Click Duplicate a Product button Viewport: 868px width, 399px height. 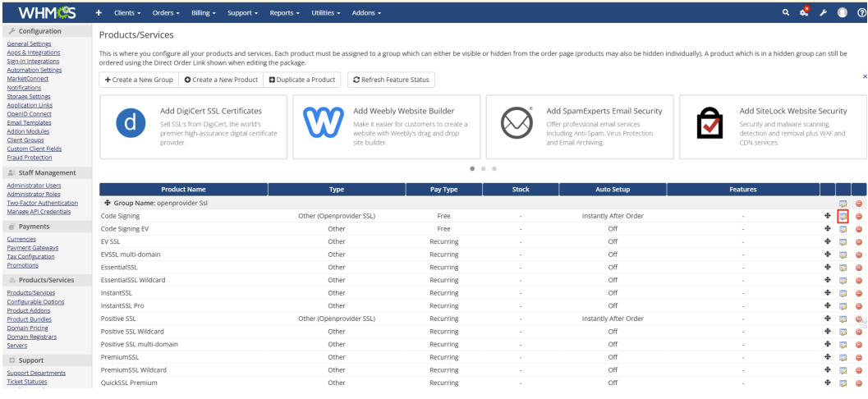pyautogui.click(x=302, y=80)
